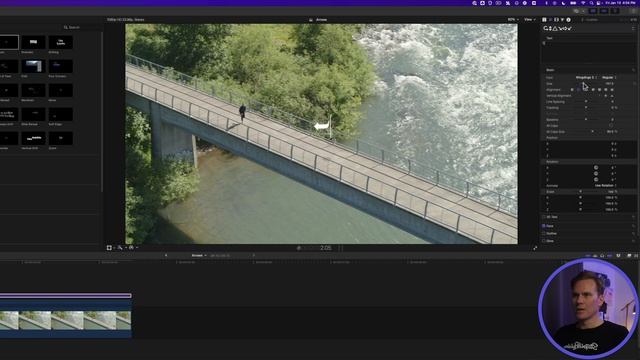Screen dimensions: 640x360
Task: Click the Line Spacing slider
Action: coord(586,102)
